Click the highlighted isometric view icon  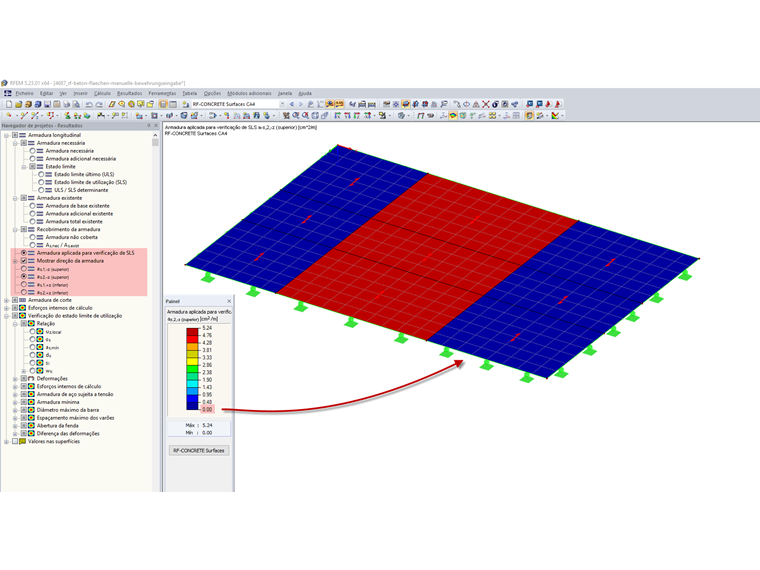coord(406,104)
